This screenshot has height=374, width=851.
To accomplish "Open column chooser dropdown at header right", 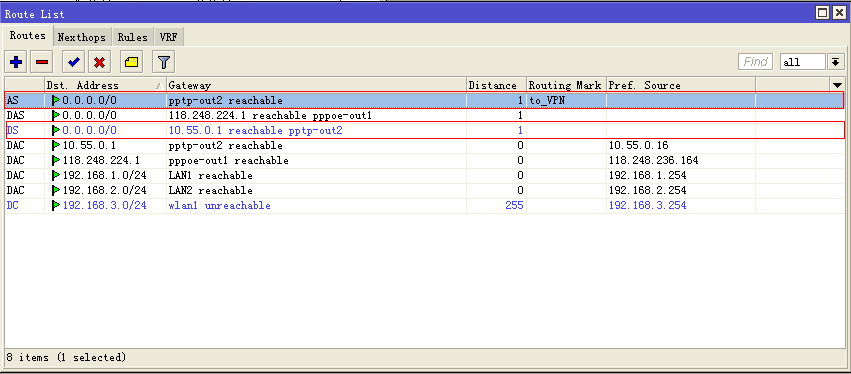I will (x=837, y=85).
